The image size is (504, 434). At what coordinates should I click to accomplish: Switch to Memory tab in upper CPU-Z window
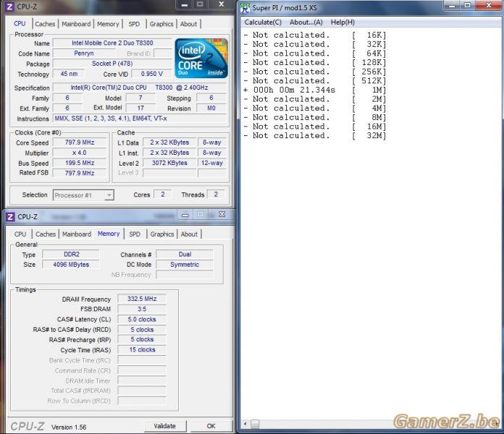tap(108, 24)
